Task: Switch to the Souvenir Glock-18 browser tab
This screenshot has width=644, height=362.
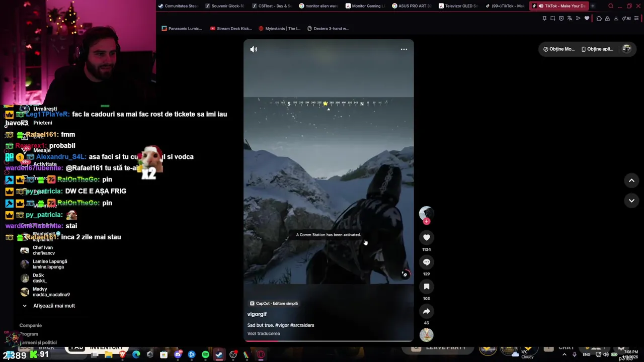Action: tap(224, 6)
